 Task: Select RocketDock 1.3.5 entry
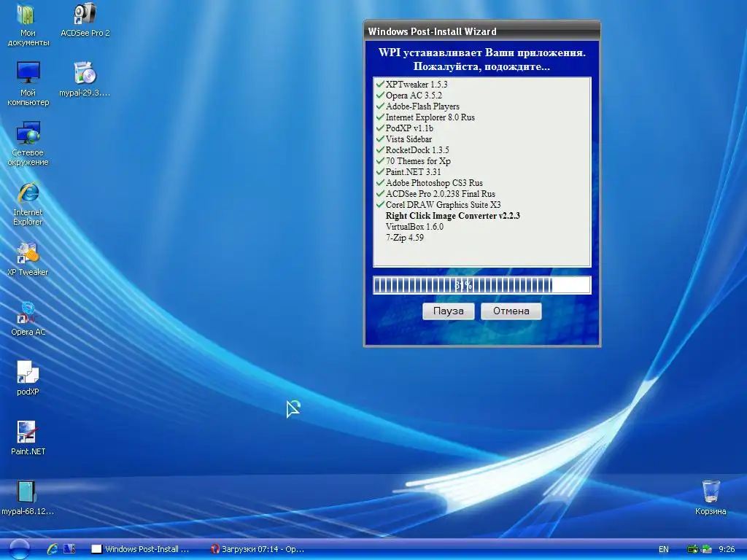tap(417, 150)
